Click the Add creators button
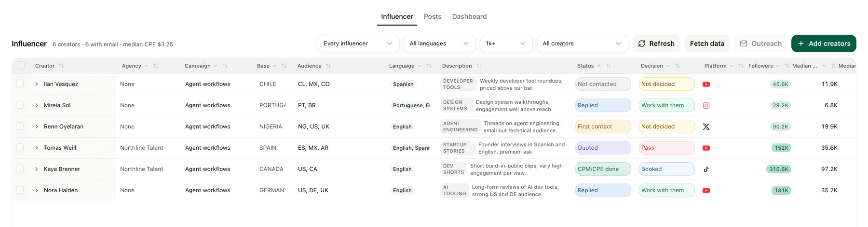The image size is (868, 227). (x=824, y=43)
